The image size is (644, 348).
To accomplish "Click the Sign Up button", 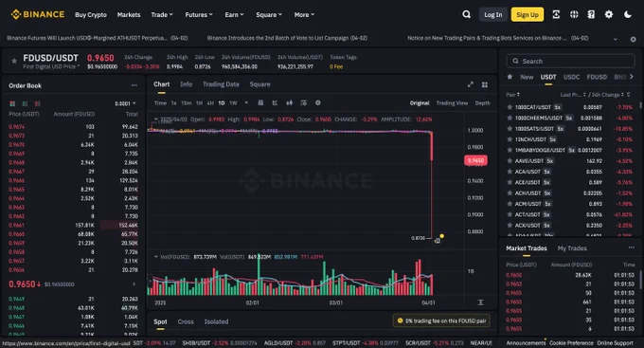I will click(528, 15).
